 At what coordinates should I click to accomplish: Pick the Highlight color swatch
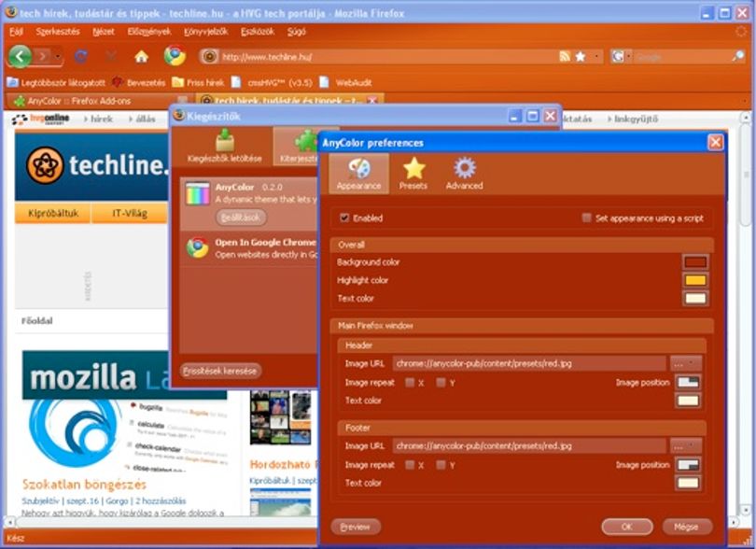coord(695,280)
